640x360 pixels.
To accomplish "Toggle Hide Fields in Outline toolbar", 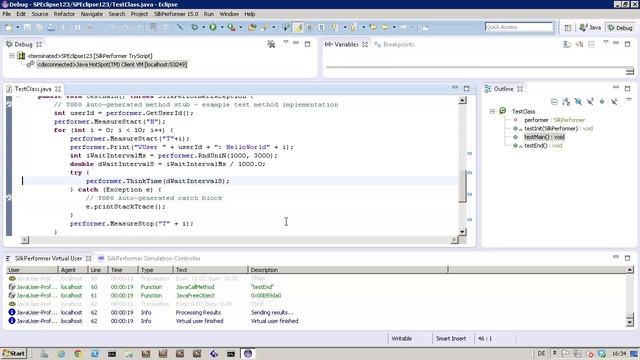I will (578, 102).
